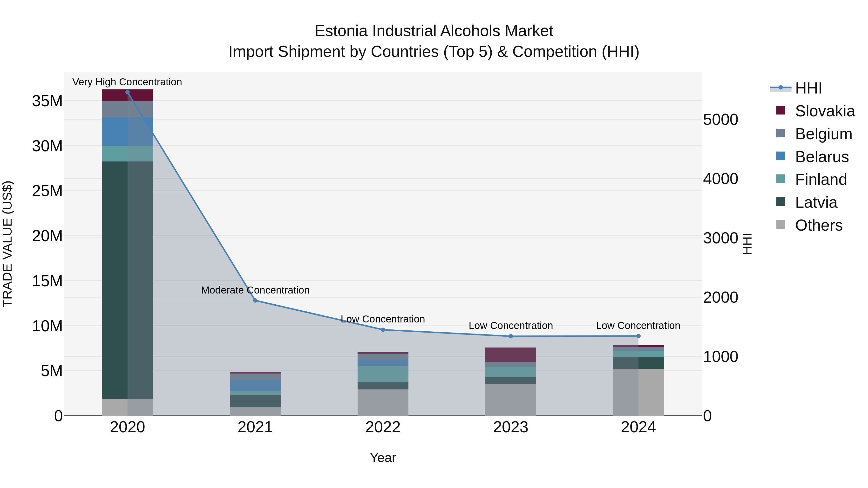Toggle the HHI line legend entry
868x488 pixels.
tap(796, 88)
